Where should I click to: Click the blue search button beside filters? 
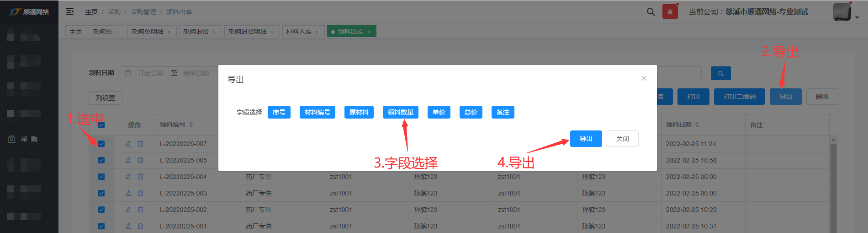point(720,73)
